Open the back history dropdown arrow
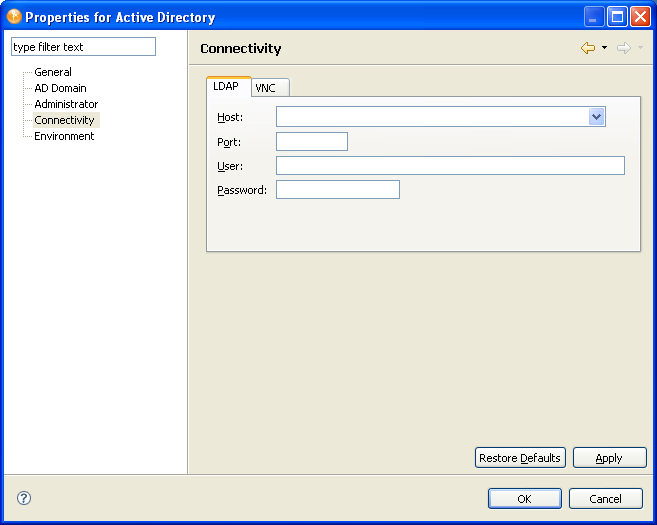This screenshot has width=657, height=525. click(604, 48)
